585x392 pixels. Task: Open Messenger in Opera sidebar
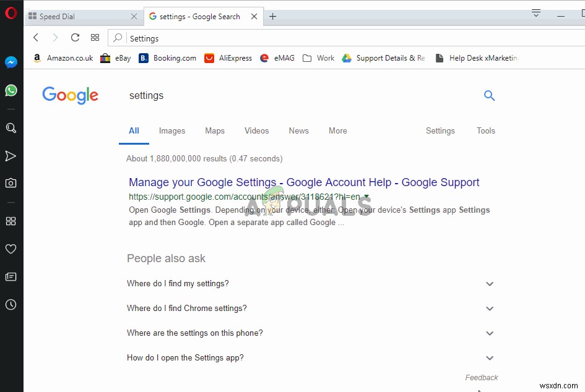[x=11, y=62]
